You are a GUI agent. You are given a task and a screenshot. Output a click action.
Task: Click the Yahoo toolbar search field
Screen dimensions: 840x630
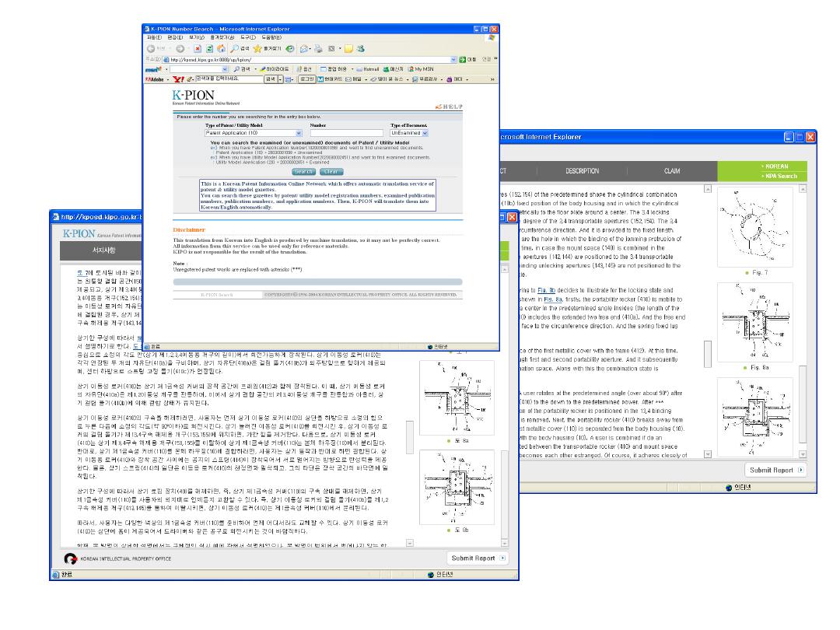[229, 79]
